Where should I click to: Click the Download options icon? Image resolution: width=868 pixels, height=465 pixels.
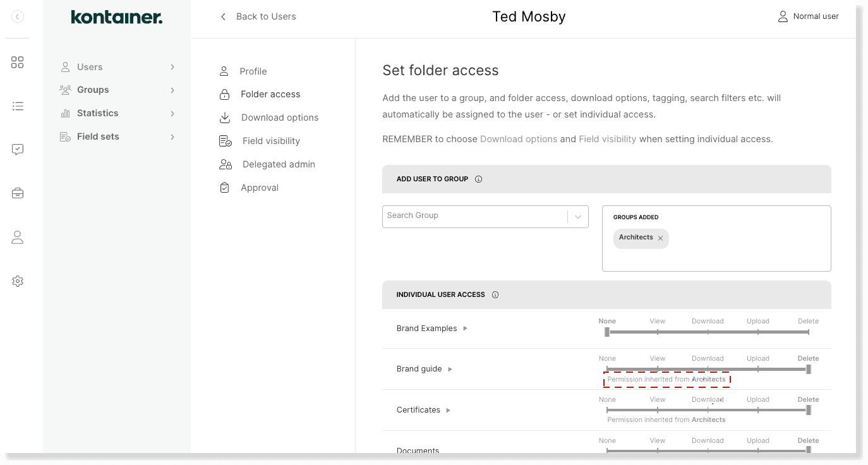click(224, 118)
